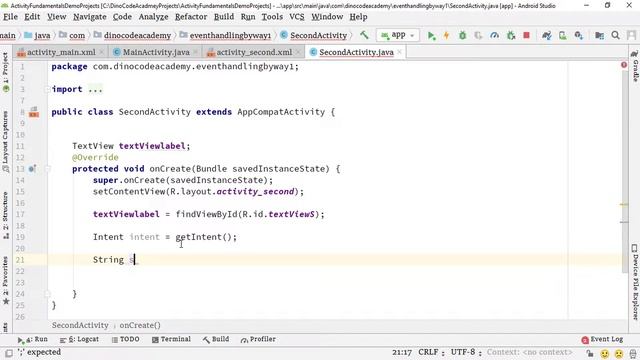This screenshot has height=360, width=640.
Task: Click the hector inspector icon in status bar
Action: coord(633,353)
